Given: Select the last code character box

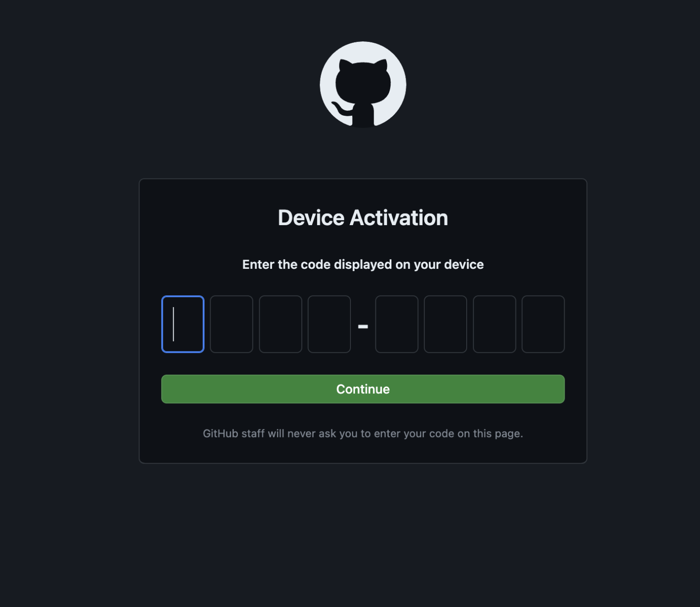Looking at the screenshot, I should pos(543,324).
